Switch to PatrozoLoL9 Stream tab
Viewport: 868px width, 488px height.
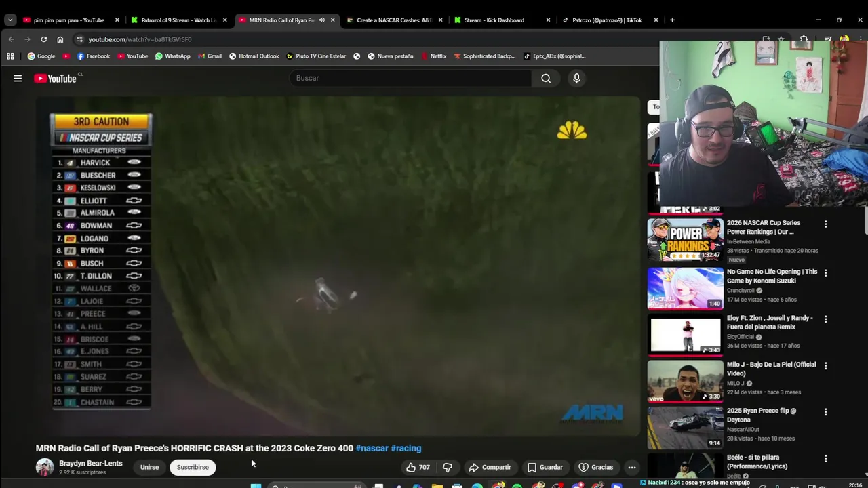click(178, 20)
